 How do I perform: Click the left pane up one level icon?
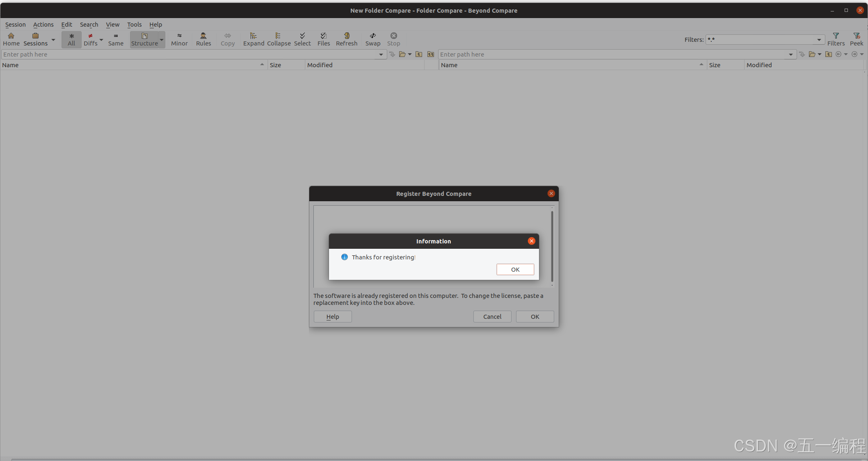point(419,55)
